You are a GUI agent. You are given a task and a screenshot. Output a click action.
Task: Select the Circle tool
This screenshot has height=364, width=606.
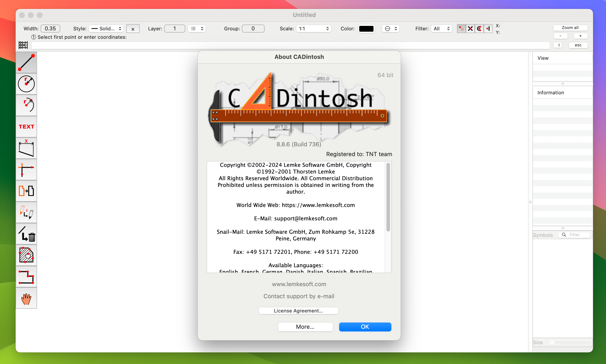26,84
